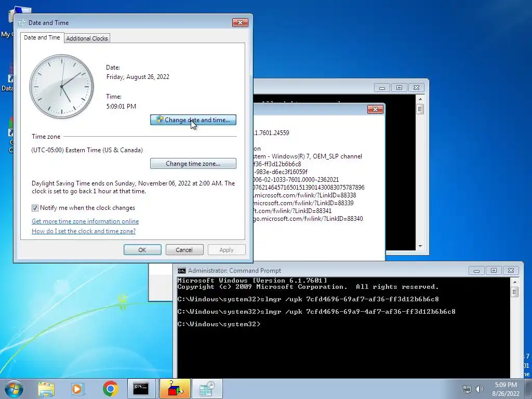
Task: Click the C:\Windows\system32> prompt line
Action: (x=219, y=324)
